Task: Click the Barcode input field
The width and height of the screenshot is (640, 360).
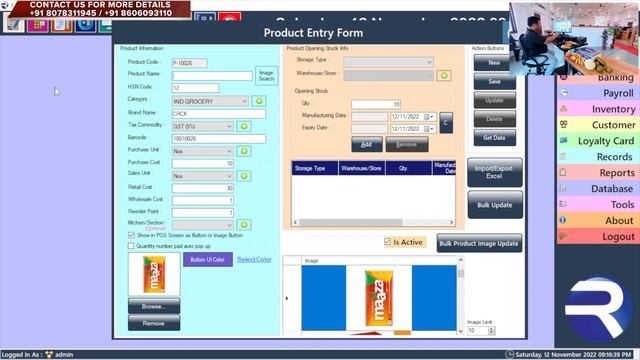Action: click(219, 138)
